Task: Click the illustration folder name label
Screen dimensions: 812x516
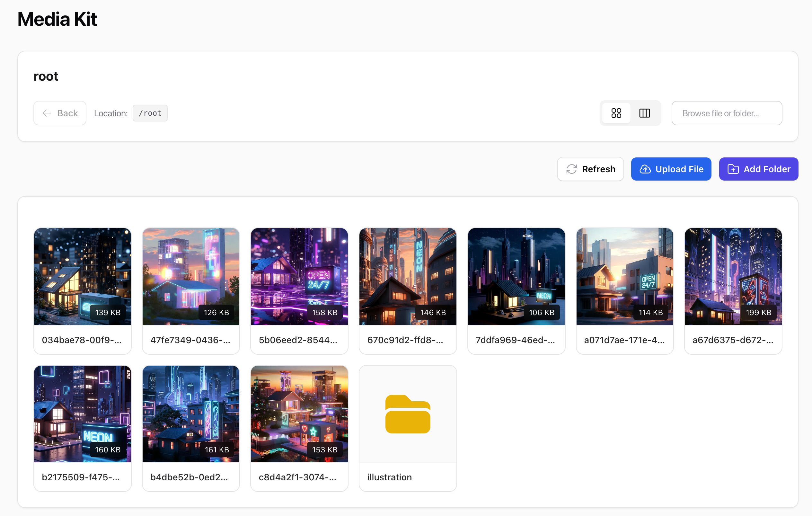Action: click(389, 477)
